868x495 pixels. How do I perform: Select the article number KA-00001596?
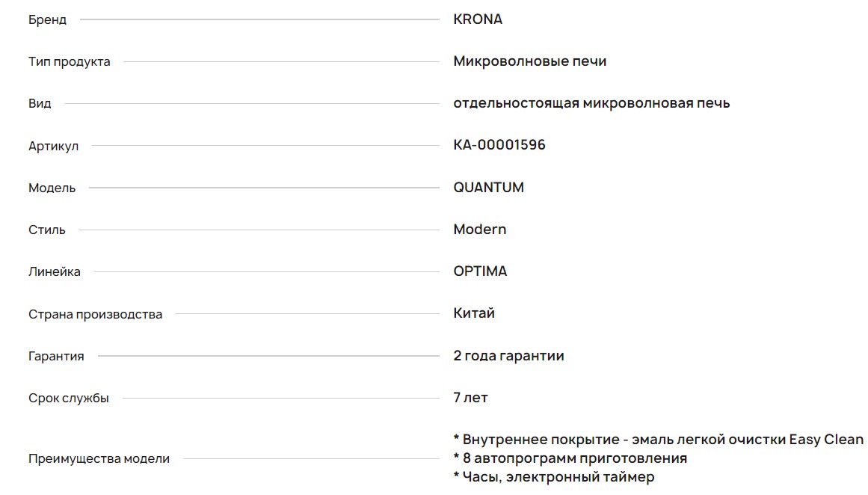(x=499, y=145)
